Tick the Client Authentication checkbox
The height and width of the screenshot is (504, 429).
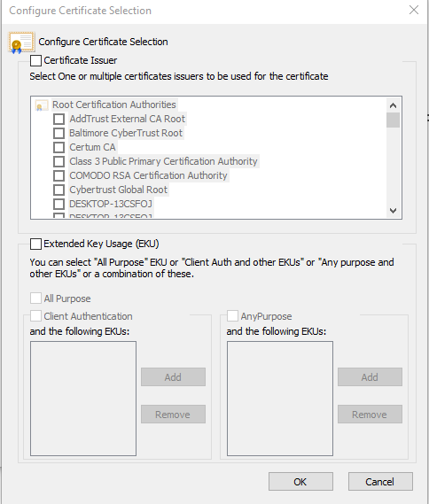coord(35,316)
